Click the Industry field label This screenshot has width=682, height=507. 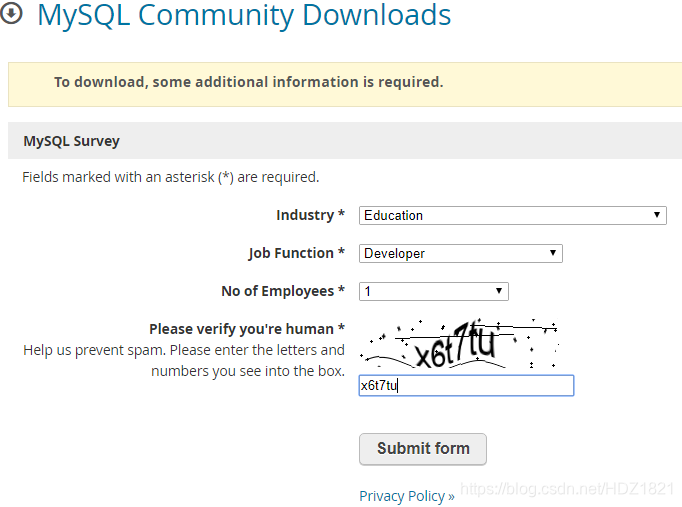coord(310,215)
